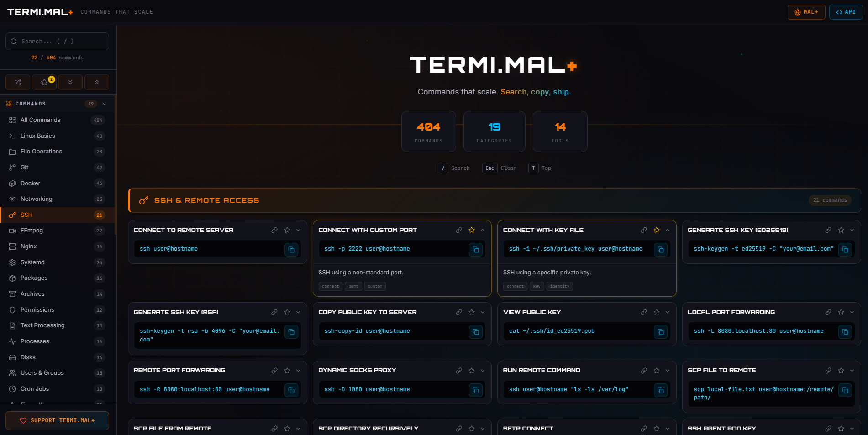Click the shuffle random command icon
Image resolution: width=868 pixels, height=435 pixels.
(18, 82)
